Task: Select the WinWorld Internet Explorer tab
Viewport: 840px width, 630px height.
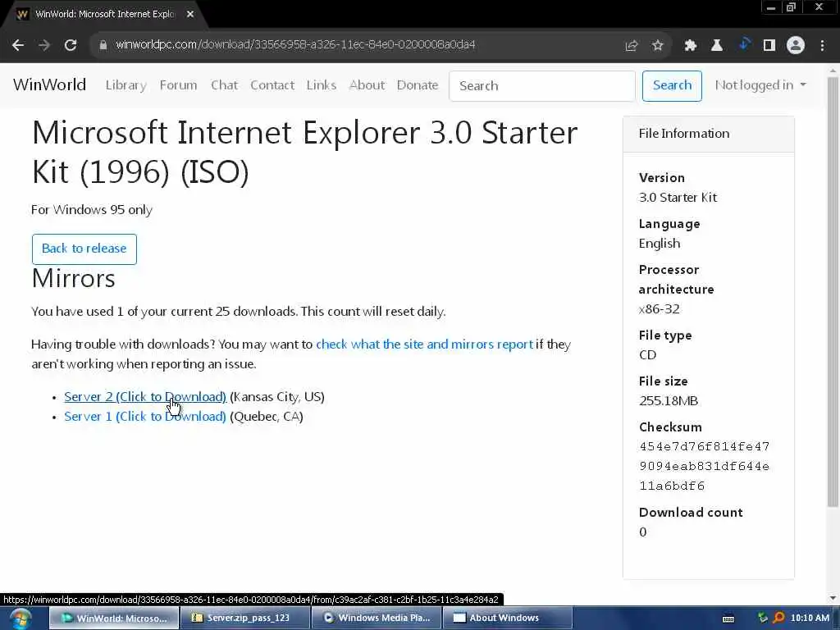Action: click(104, 15)
